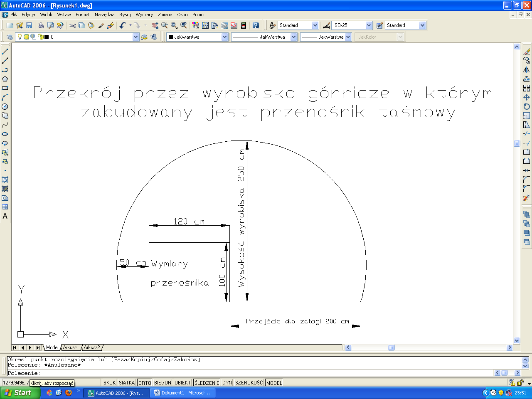The image size is (532, 399).
Task: Select the Rotate modify tool
Action: click(x=527, y=106)
